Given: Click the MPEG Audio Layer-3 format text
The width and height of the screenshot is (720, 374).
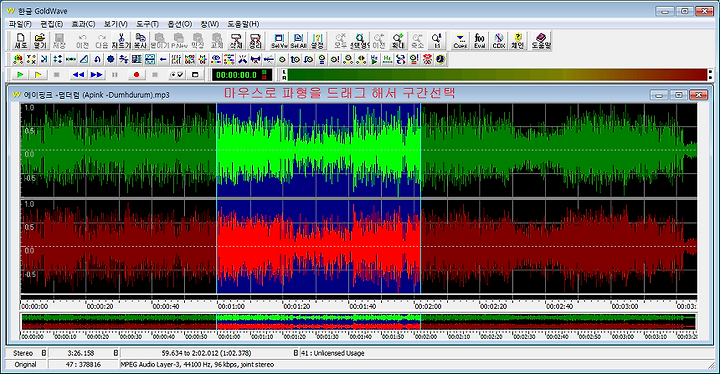Looking at the screenshot, I should click(x=197, y=364).
